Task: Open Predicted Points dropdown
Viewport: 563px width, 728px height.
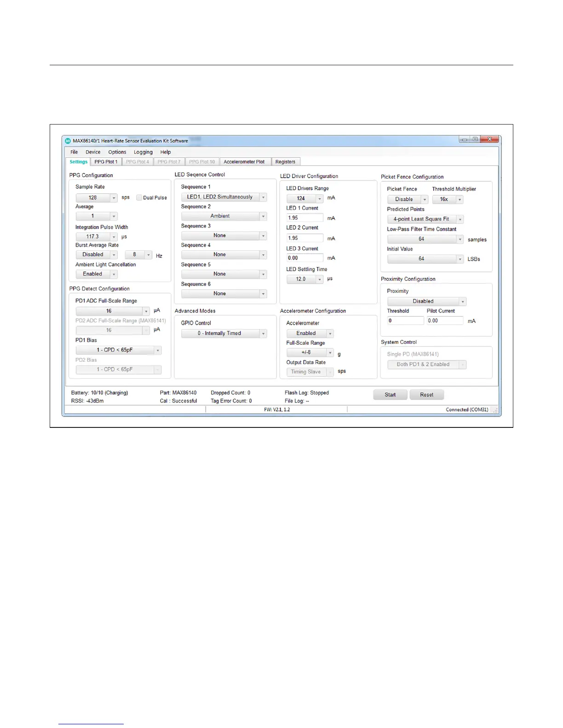Action: [x=425, y=219]
